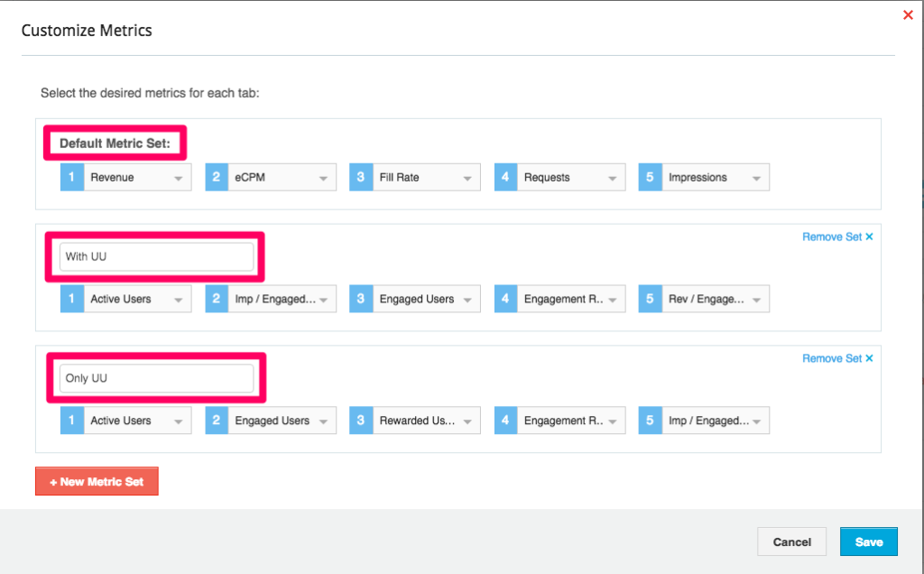Click the With UU set name field

coord(157,256)
